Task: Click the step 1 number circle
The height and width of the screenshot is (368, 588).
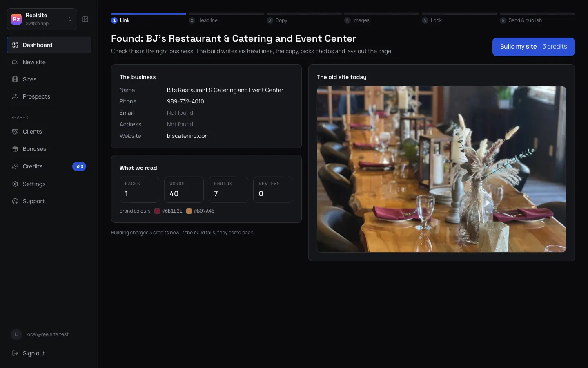Action: [x=114, y=20]
